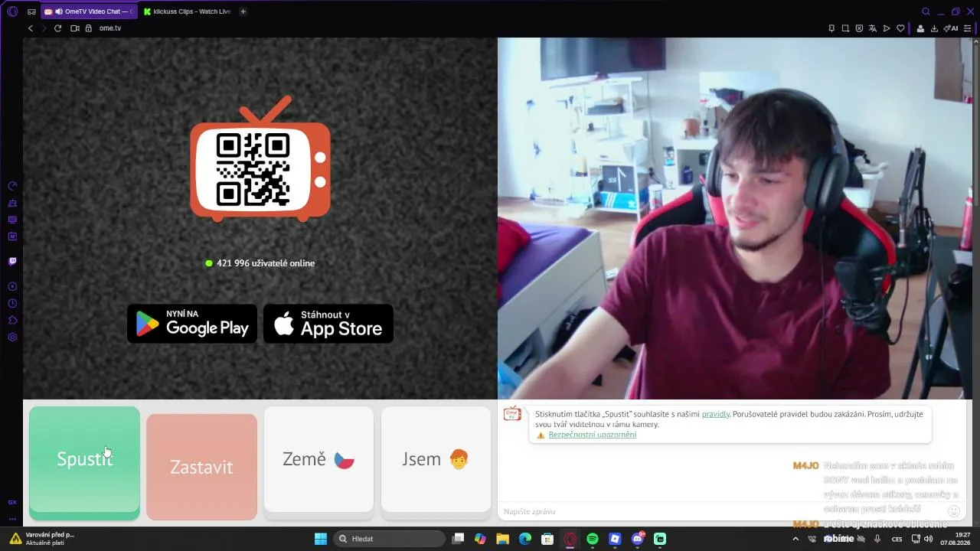Open sidebar Settings gear icon
Viewport: 980px width, 551px height.
pos(12,337)
